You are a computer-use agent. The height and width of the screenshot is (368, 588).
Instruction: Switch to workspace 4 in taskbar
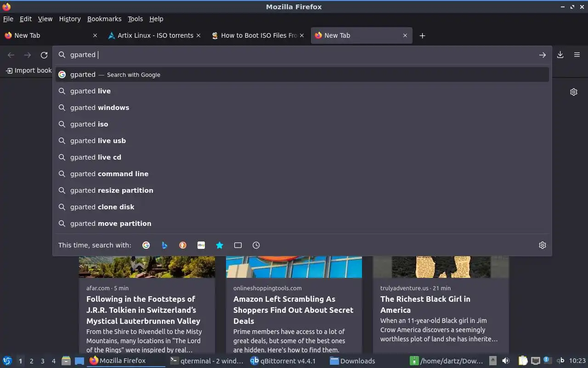(x=54, y=361)
